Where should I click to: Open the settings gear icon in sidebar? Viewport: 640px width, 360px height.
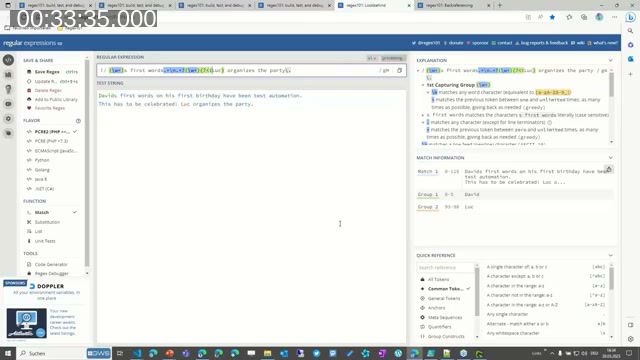coord(8,119)
